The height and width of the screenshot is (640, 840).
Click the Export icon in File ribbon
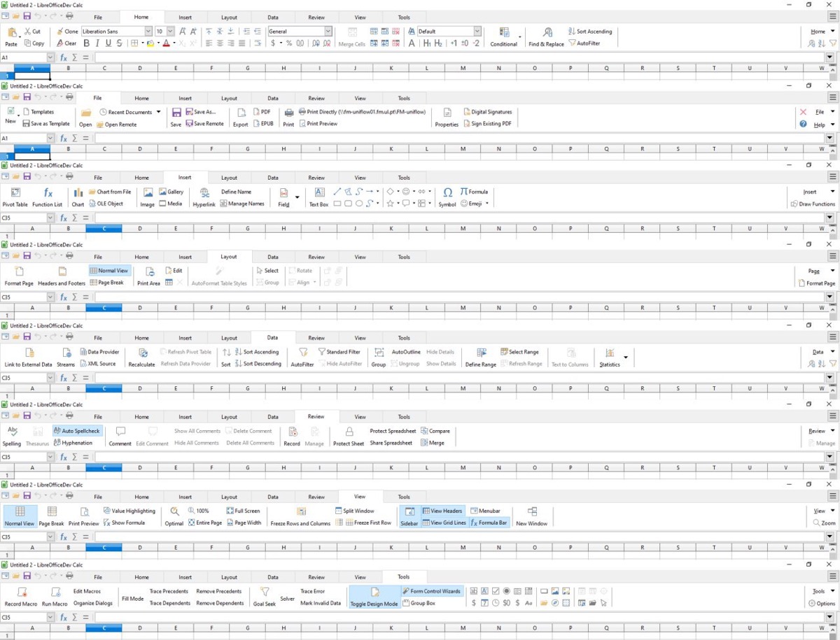pos(241,113)
